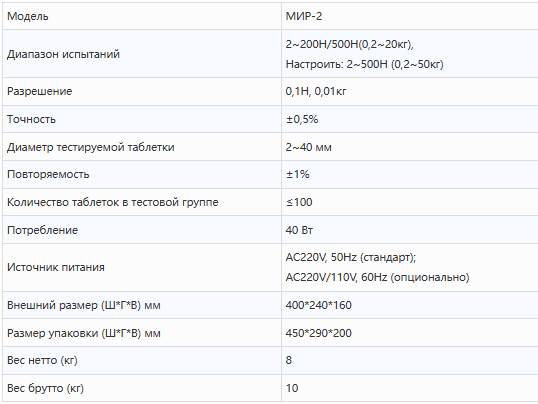Click AC220V/110V, 60Hz optional line
Image resolution: width=538 pixels, height=404 pixels.
377,277
